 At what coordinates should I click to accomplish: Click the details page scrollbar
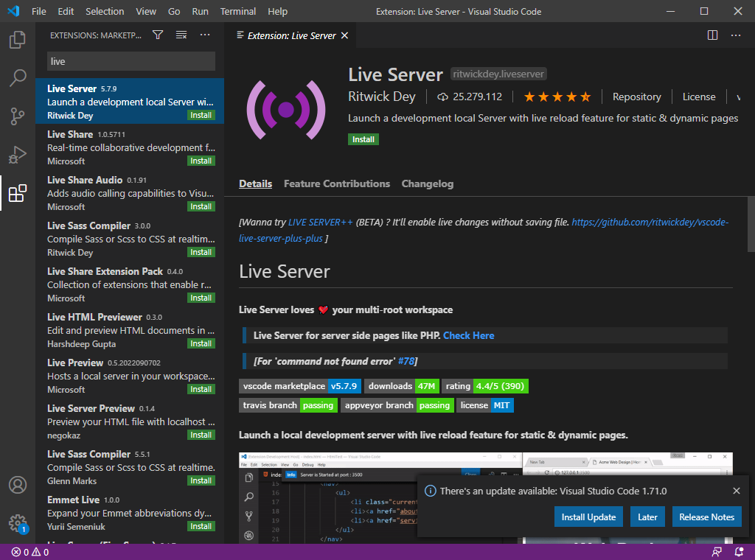coord(751,224)
